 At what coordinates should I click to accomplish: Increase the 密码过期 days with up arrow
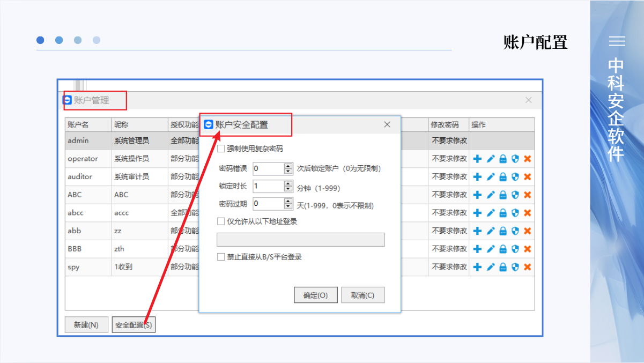click(x=288, y=201)
